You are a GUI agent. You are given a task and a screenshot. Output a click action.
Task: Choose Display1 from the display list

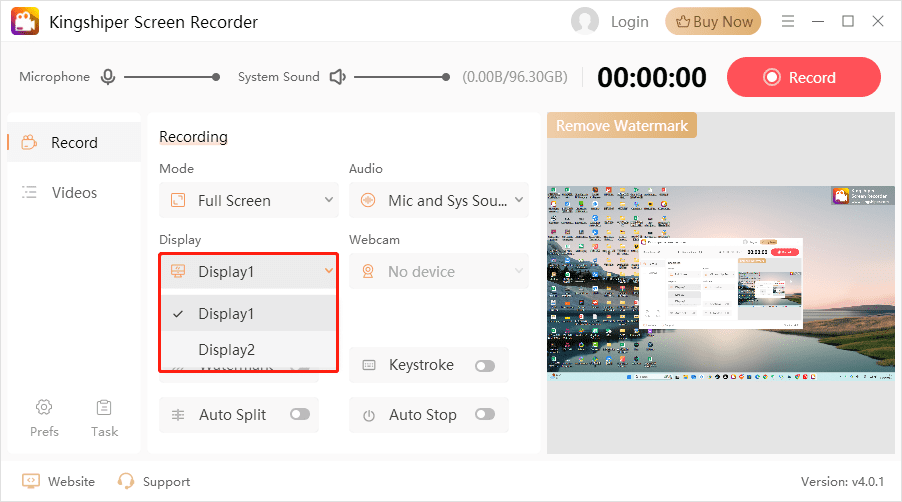249,313
